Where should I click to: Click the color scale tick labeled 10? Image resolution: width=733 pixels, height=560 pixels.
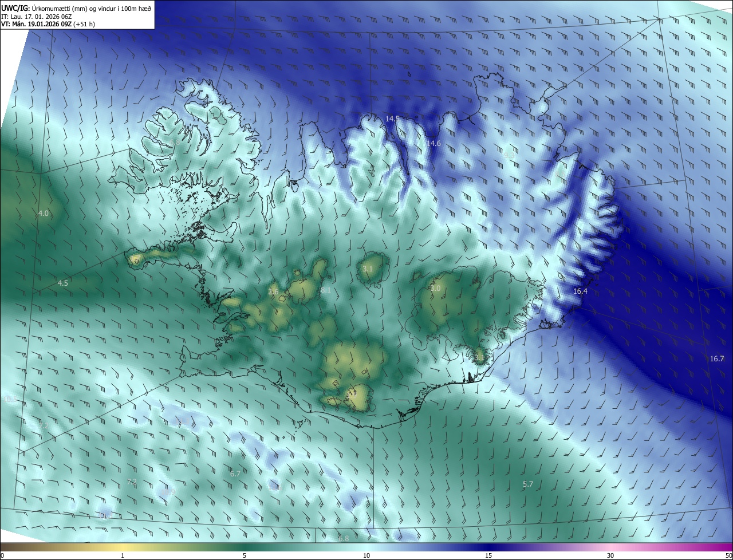(x=366, y=555)
